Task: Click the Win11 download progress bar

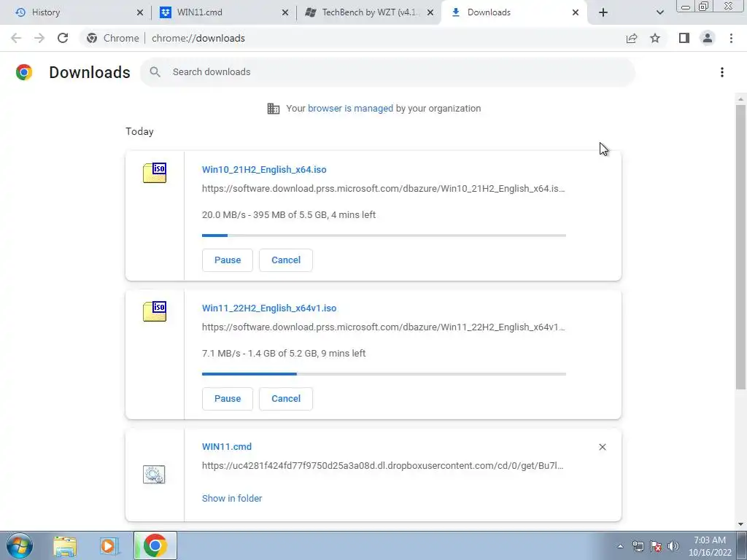Action: (384, 374)
